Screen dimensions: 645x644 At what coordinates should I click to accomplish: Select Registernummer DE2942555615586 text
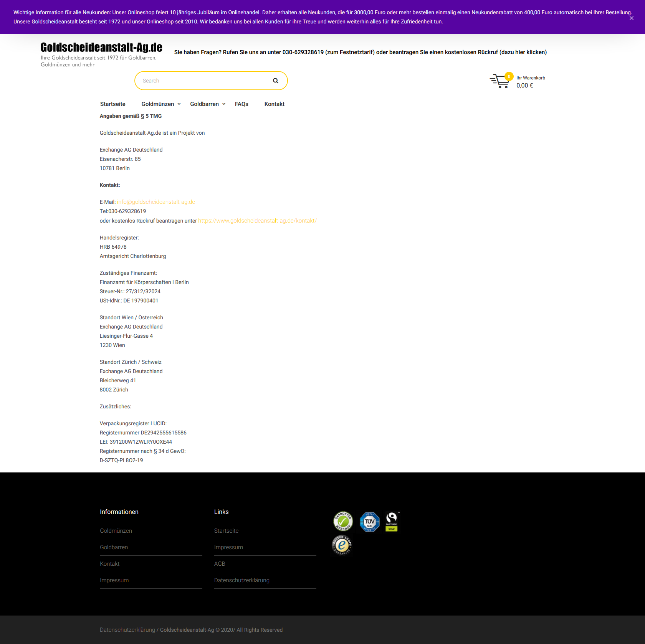[143, 433]
